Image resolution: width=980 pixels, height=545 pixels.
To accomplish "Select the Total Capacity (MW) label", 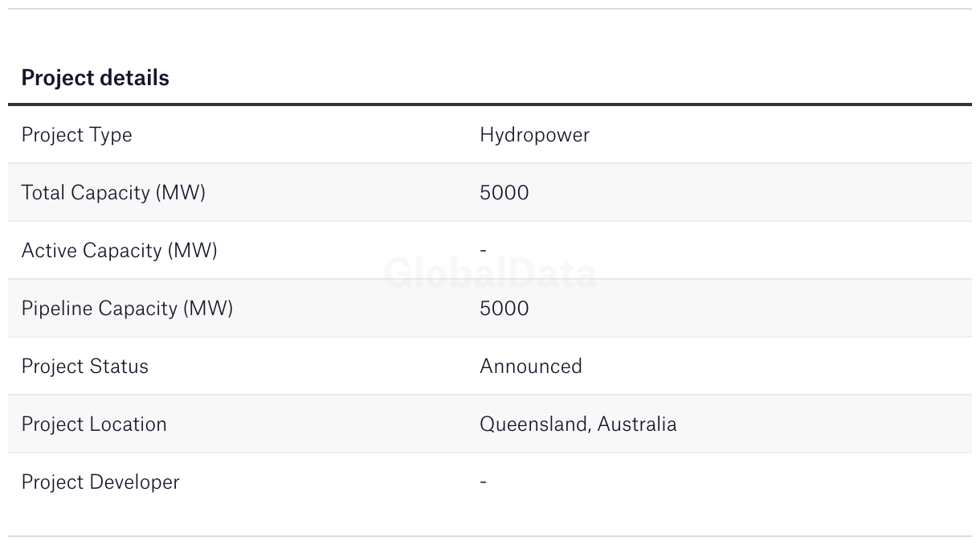I will click(x=113, y=193).
